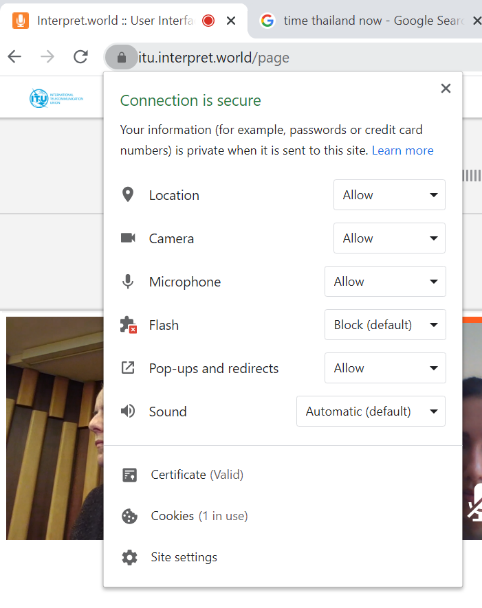482x608 pixels.
Task: Open Pop-ups and redirects dropdown
Action: (385, 368)
